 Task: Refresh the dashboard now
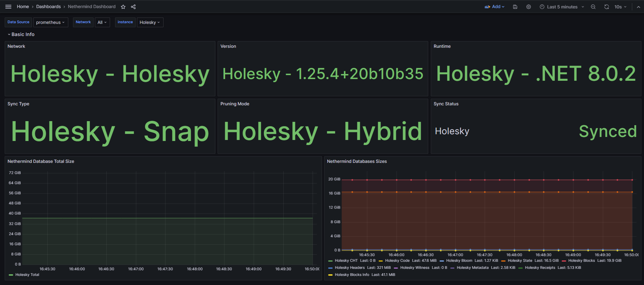click(x=606, y=7)
